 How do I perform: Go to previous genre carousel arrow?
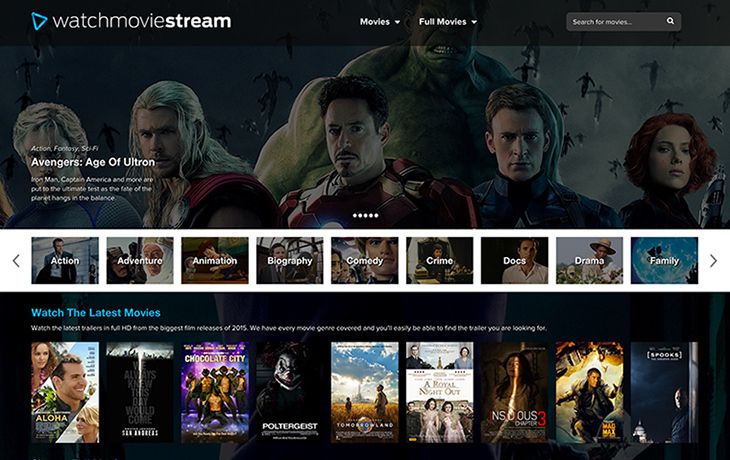(x=16, y=261)
